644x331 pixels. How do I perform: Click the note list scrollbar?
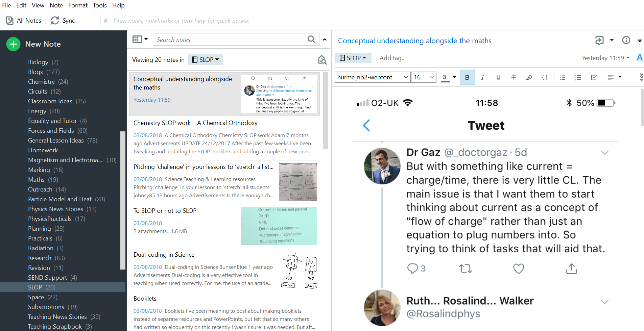pyautogui.click(x=325, y=111)
